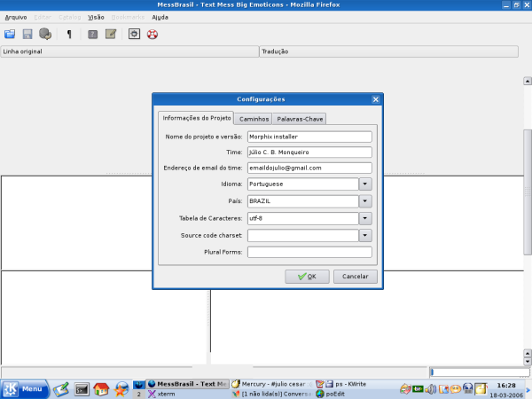This screenshot has width=532, height=399.
Task: Click the bottom scrollbar down arrow
Action: [x=528, y=362]
